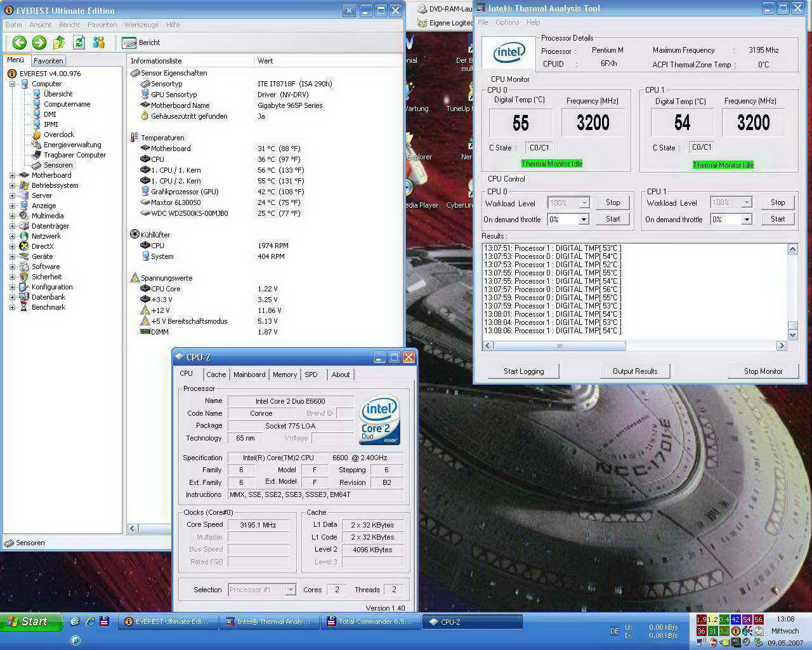Collapse the Computer tree node
Screen dimensions: 812x650
(12, 84)
